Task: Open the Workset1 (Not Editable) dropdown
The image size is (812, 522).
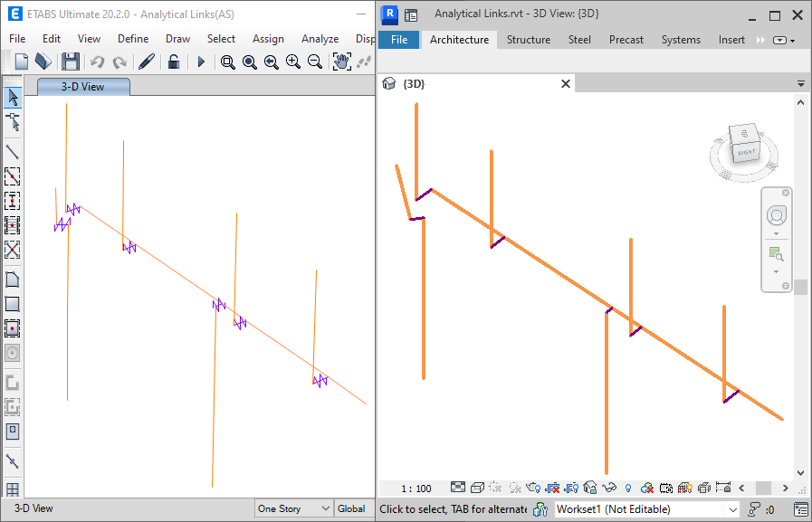Action: tap(645, 508)
